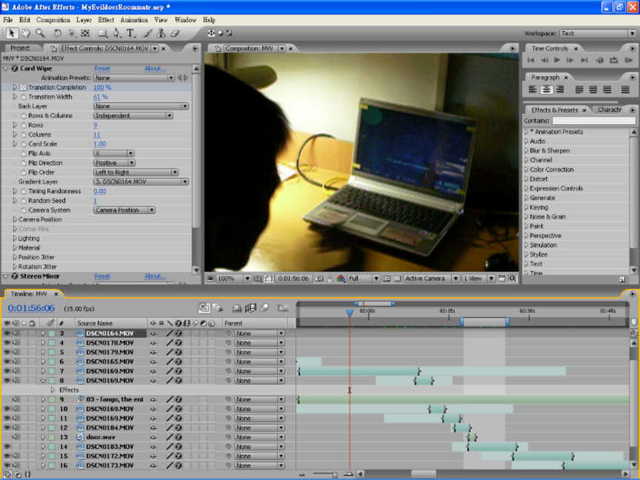Enable frame blending button in Timeline
Viewport: 640px width, 480px height.
pyautogui.click(x=250, y=308)
